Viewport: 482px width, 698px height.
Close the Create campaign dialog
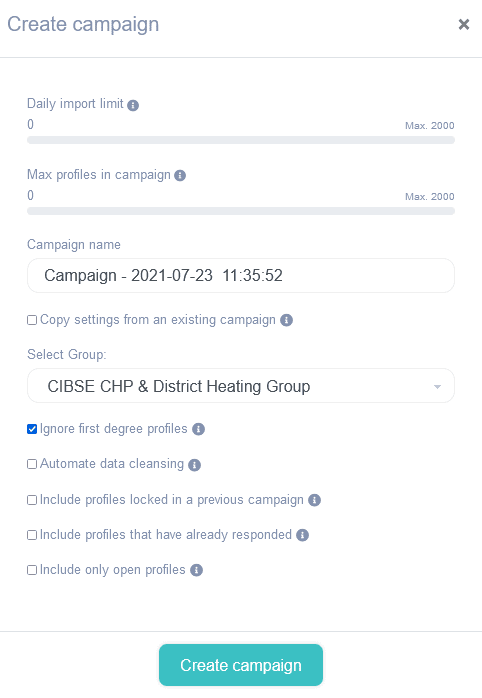click(x=464, y=24)
